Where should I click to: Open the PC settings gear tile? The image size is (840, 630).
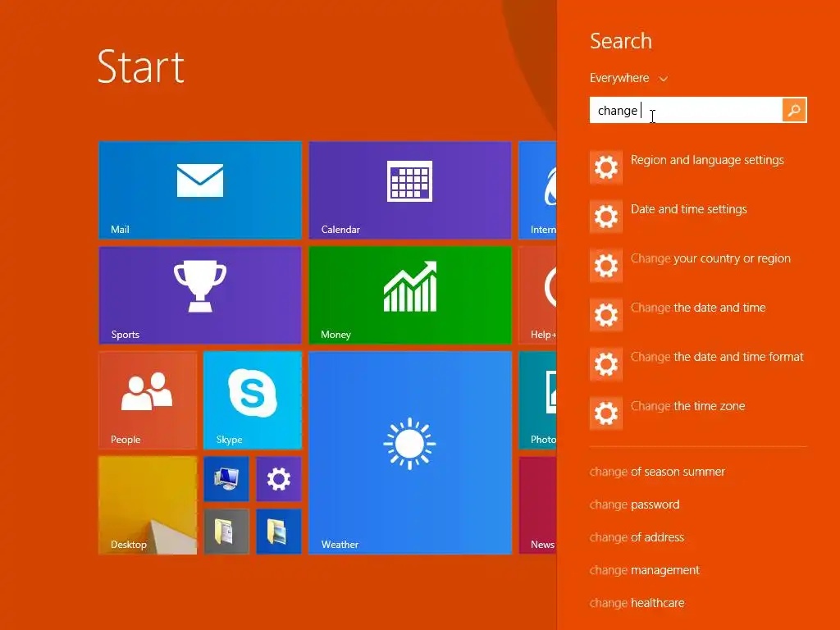click(x=279, y=479)
